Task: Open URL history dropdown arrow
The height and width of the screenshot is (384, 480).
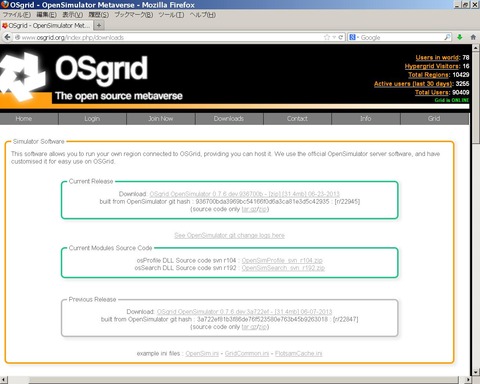Action: [x=334, y=37]
